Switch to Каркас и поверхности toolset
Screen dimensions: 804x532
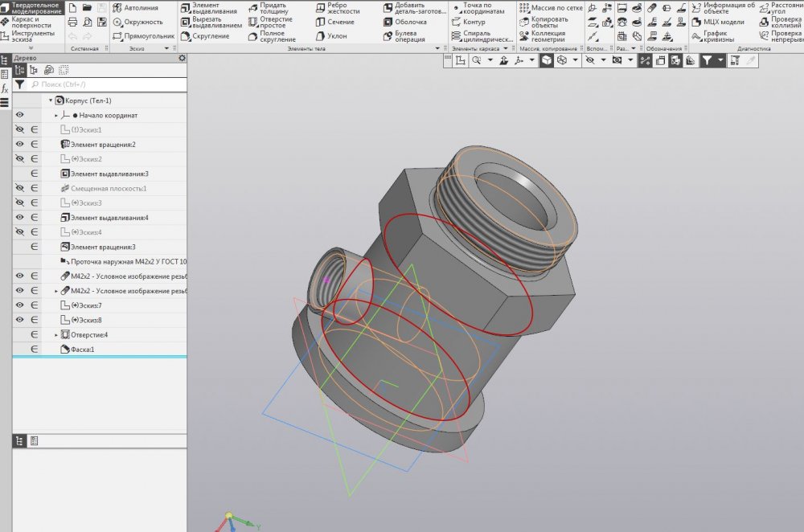pyautogui.click(x=29, y=22)
